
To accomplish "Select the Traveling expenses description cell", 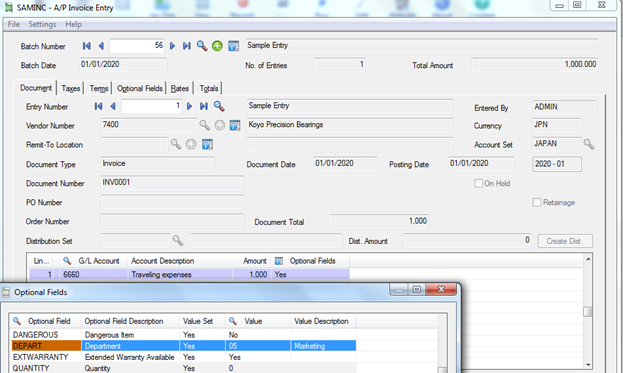I will pyautogui.click(x=180, y=274).
